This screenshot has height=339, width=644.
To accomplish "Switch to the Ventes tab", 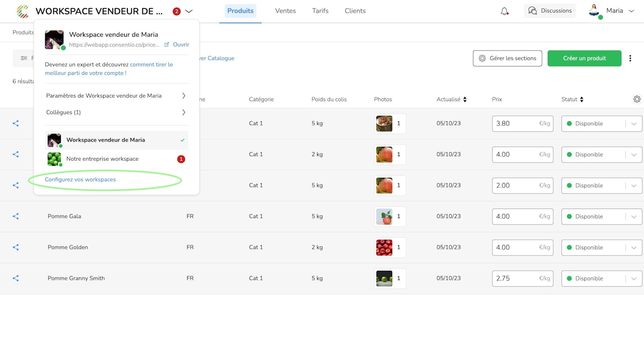I will (285, 11).
